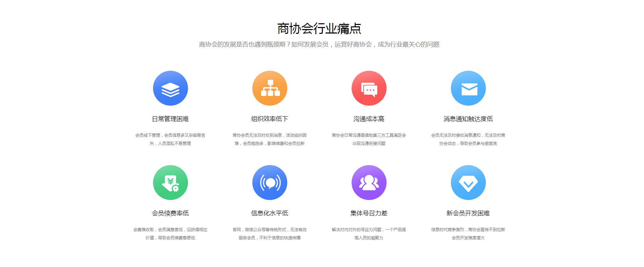Click the description starting 商协会员无法及时收到消息
The image size is (644, 267).
(x=270, y=139)
